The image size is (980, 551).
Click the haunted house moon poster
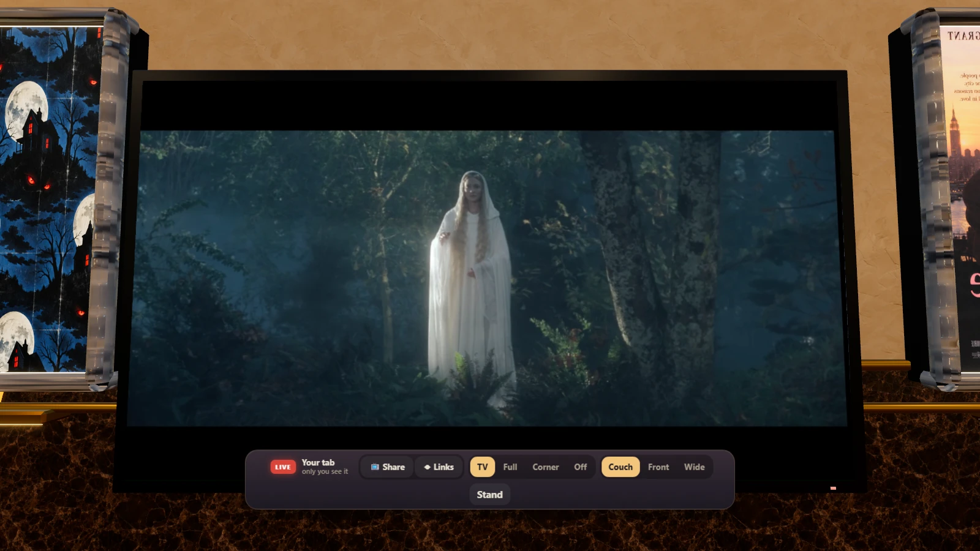(x=49, y=199)
